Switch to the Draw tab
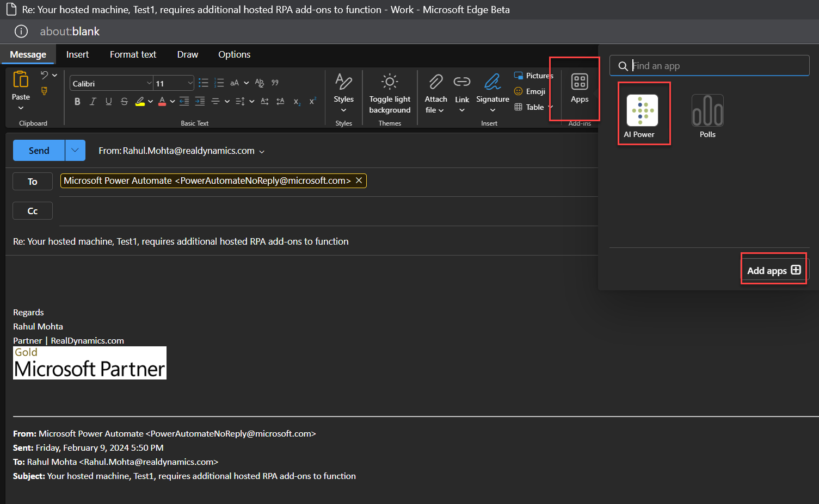Screen dimensions: 819x504 pos(188,54)
